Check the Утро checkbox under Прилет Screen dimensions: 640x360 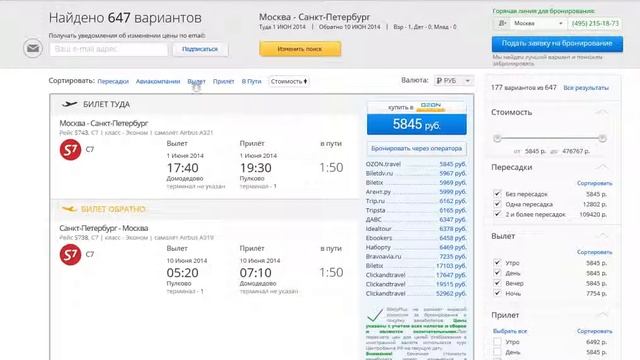(497, 342)
